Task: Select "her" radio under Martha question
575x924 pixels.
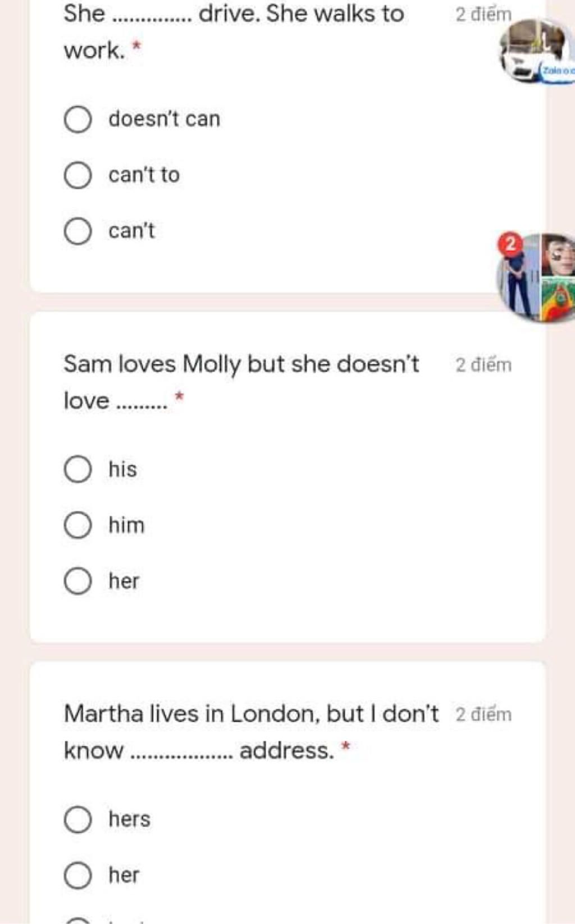Action: coord(78,876)
